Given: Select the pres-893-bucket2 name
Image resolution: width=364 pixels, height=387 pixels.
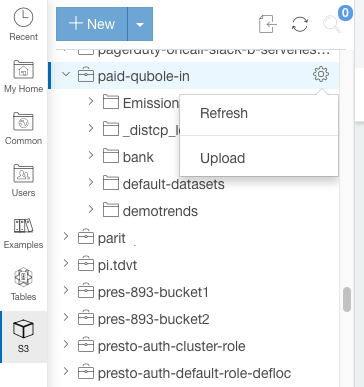Looking at the screenshot, I should 153,319.
